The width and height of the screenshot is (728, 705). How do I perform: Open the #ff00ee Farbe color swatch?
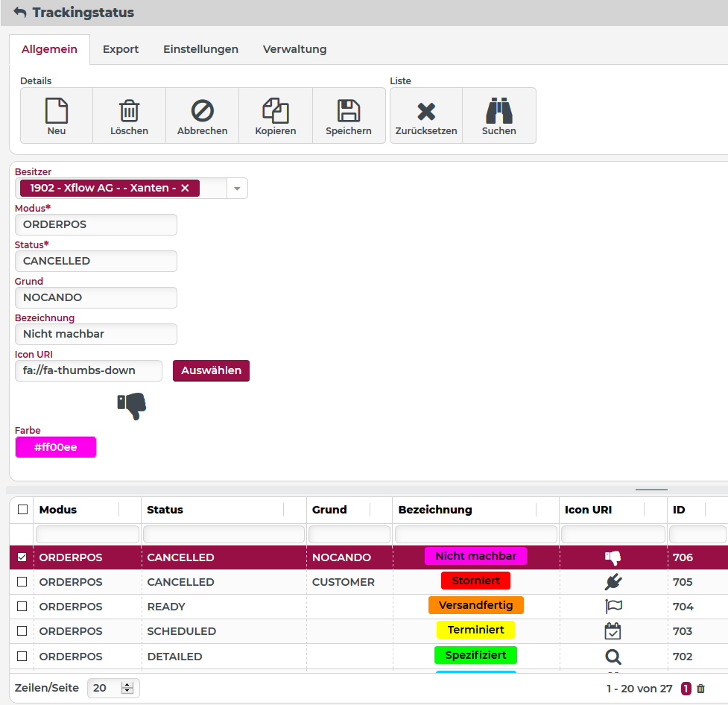point(56,447)
